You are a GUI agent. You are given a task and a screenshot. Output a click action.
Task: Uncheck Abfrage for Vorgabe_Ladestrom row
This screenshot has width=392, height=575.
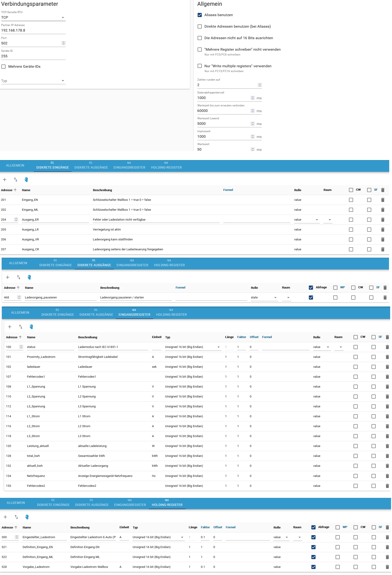click(x=313, y=567)
